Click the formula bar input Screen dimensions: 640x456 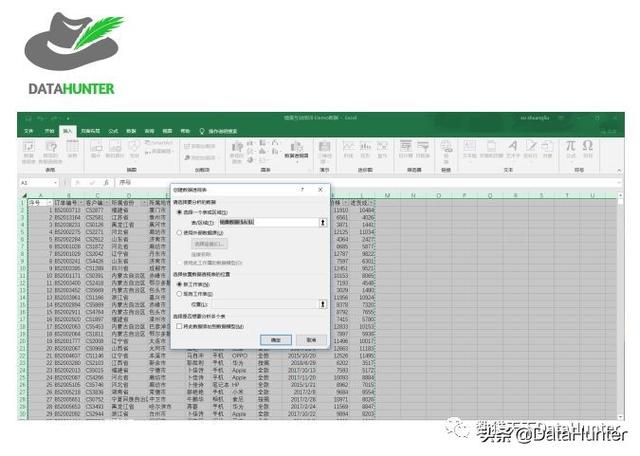(366, 182)
